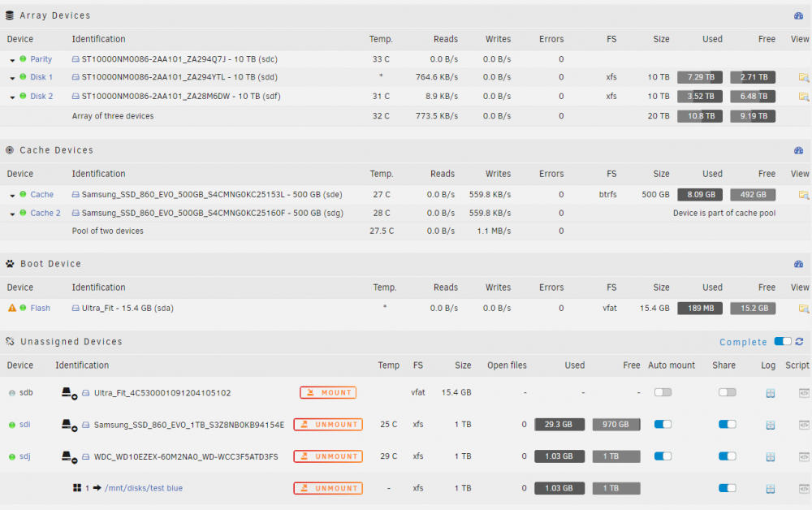This screenshot has width=812, height=510.
Task: Click the sdb drive icon with plus
Action: [x=69, y=393]
